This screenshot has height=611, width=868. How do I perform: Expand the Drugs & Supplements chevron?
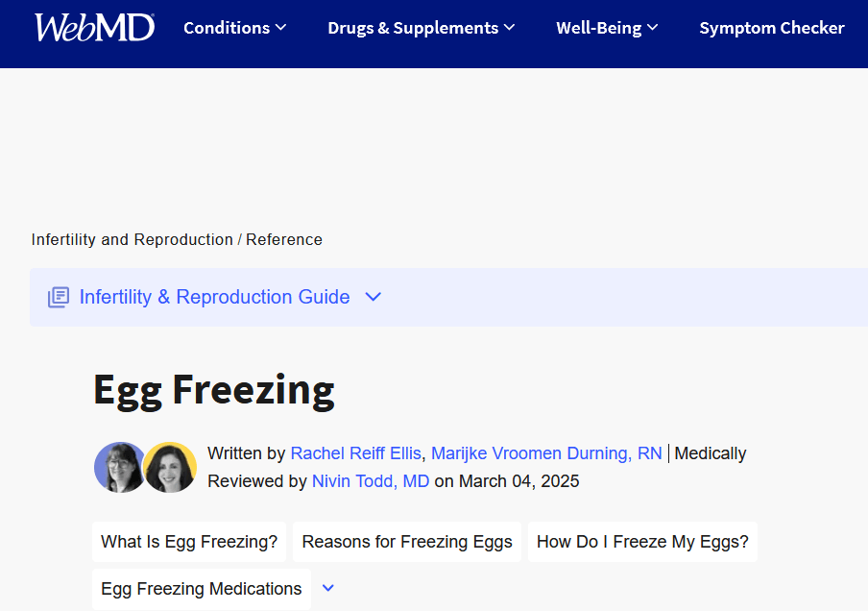click(510, 27)
